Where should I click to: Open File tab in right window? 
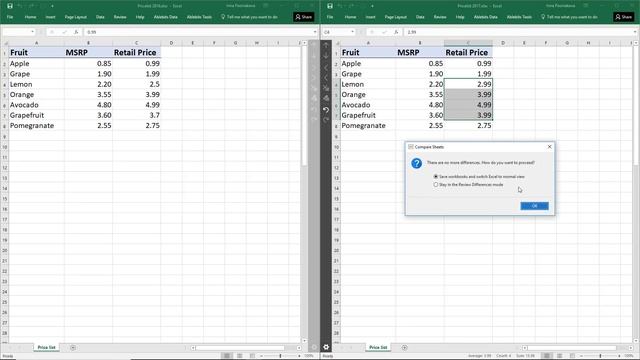330,17
